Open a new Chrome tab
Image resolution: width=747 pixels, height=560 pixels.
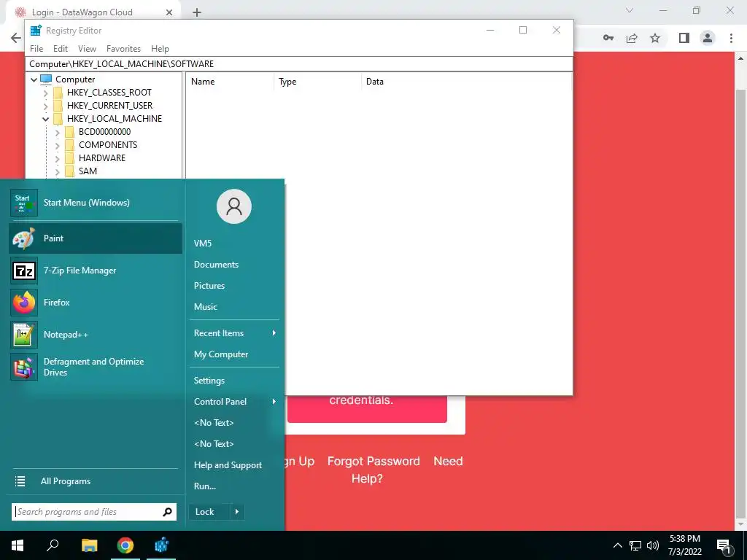197,12
